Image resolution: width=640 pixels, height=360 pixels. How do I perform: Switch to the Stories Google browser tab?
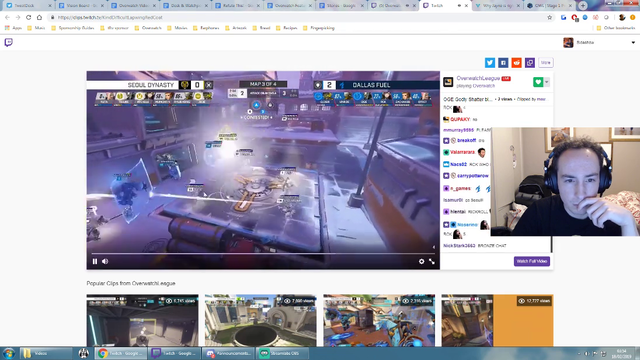point(342,6)
